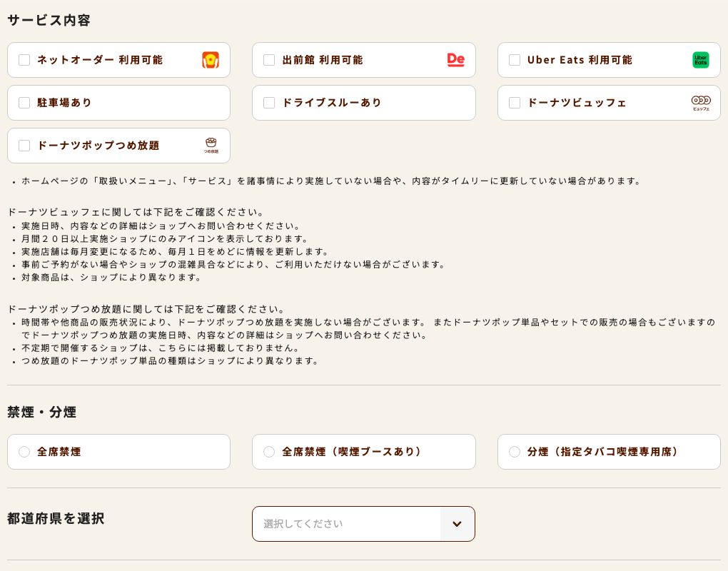Click the ドーナツポップつめ放題 basket icon
Screen dimensions: 728x571
coord(211,146)
